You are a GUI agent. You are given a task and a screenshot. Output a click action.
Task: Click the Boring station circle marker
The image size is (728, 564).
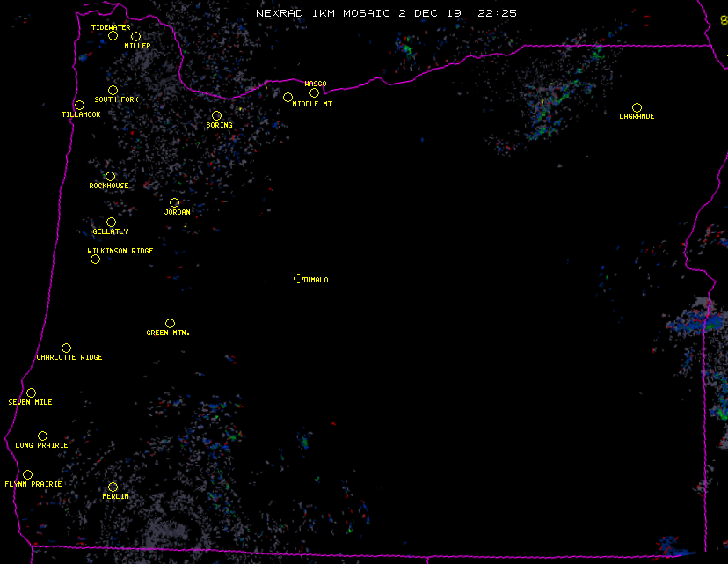pyautogui.click(x=216, y=116)
